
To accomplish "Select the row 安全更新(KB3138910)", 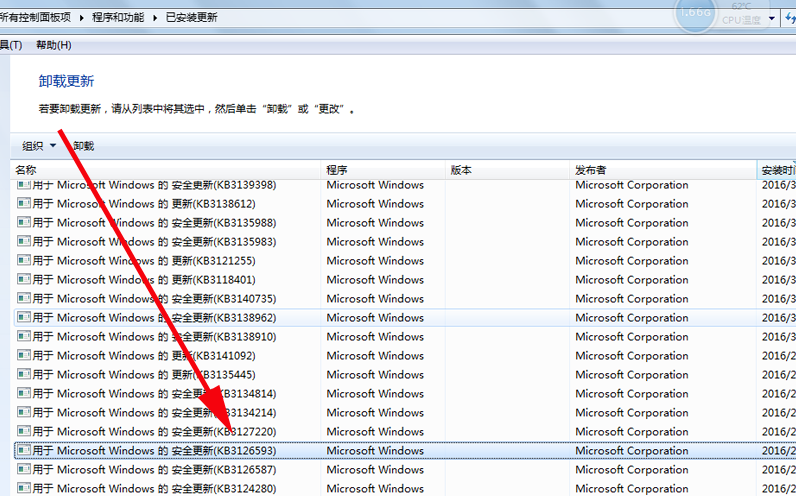I will click(x=405, y=337).
